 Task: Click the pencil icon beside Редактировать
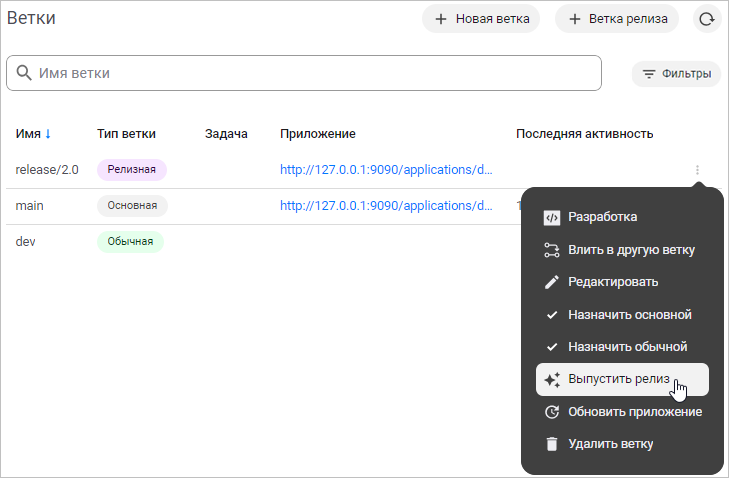[x=551, y=282]
